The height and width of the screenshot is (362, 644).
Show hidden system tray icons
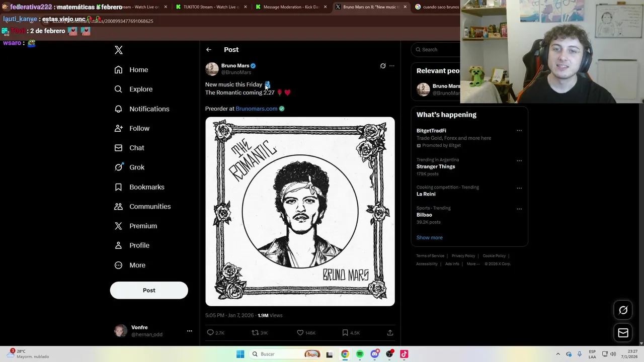coord(558,354)
